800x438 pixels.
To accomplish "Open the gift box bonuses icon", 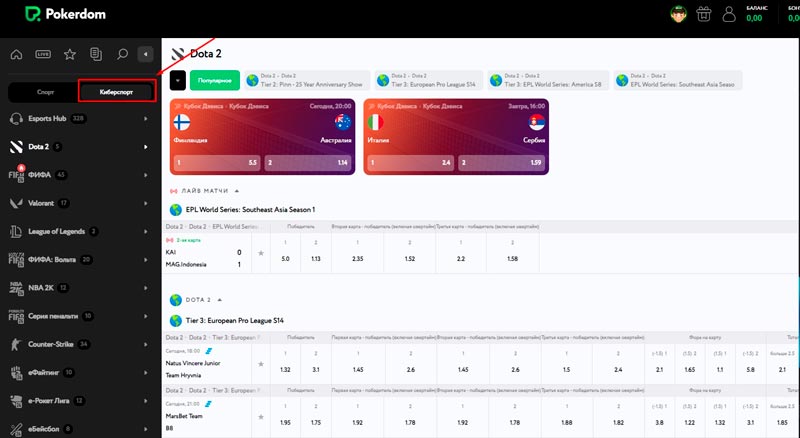I will tap(704, 14).
